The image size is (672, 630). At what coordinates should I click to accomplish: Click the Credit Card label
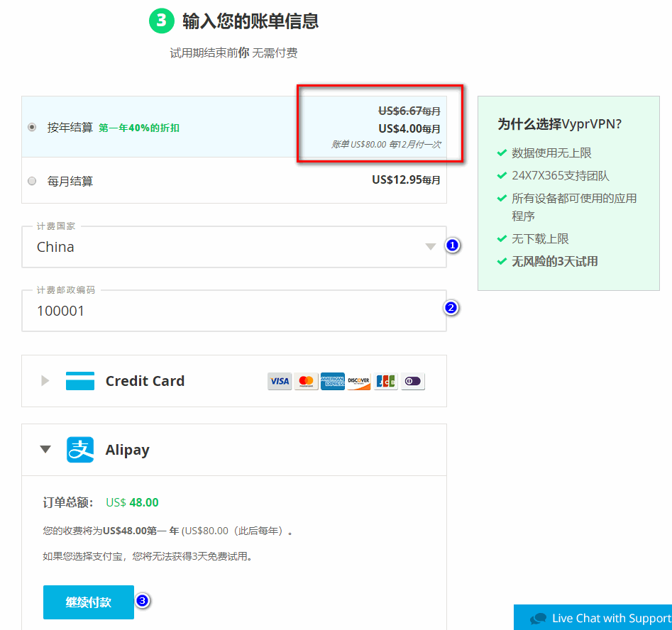click(145, 380)
